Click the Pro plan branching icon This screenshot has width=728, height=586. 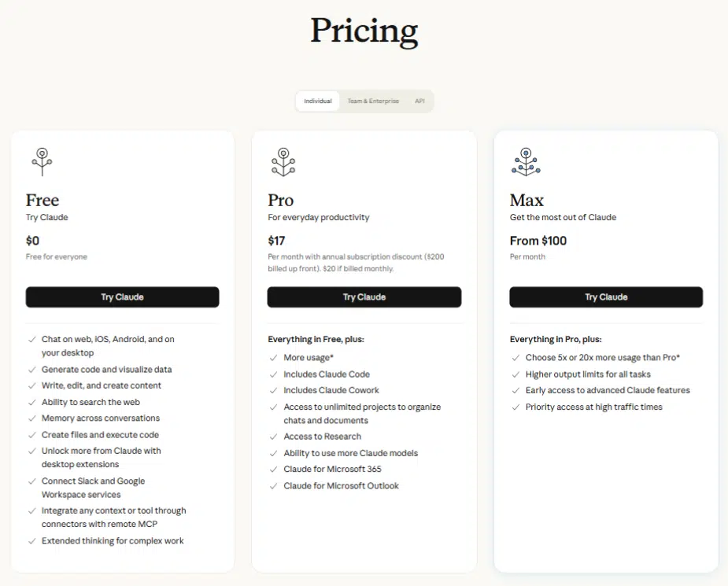pyautogui.click(x=283, y=162)
